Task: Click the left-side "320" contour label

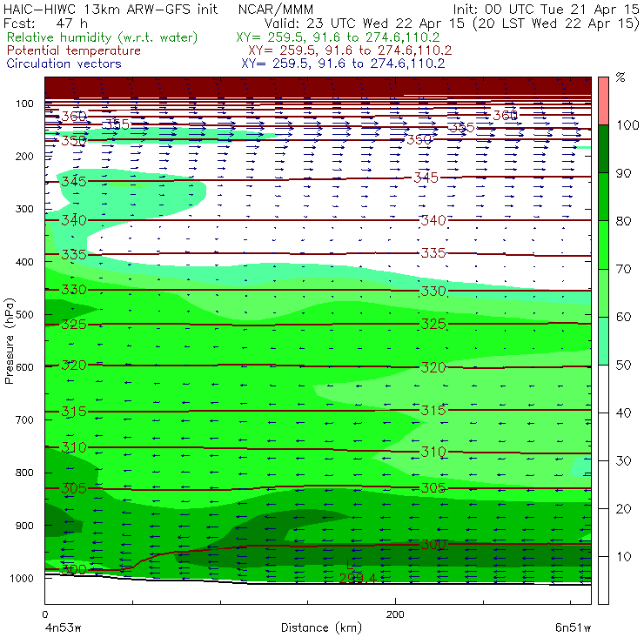Action: (x=74, y=366)
